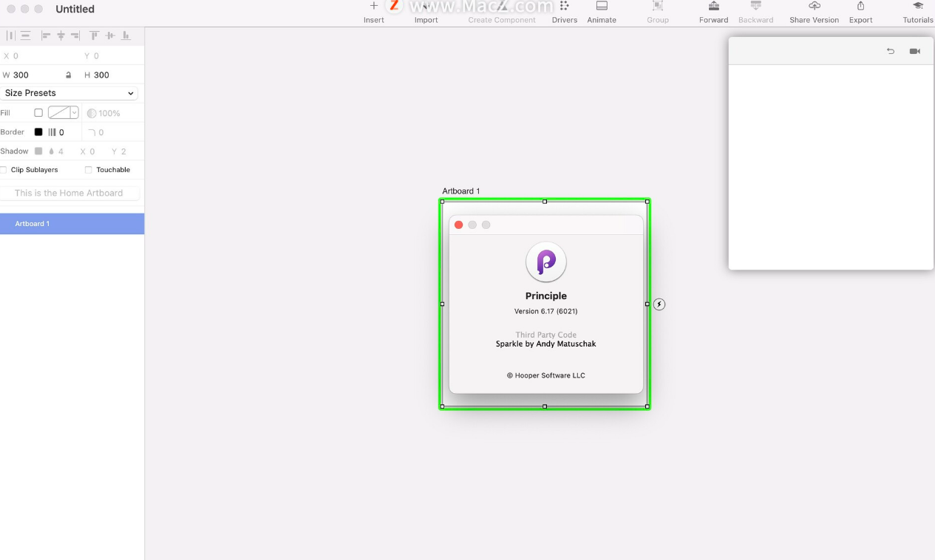Screen dimensions: 935x560
Task: Toggle the width-height aspect lock
Action: click(69, 75)
